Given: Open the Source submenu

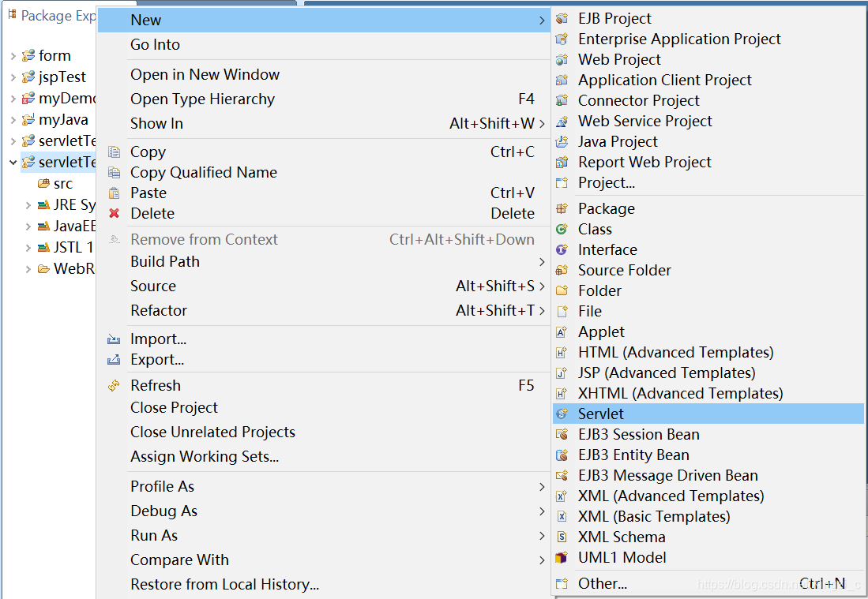Looking at the screenshot, I should click(x=324, y=286).
